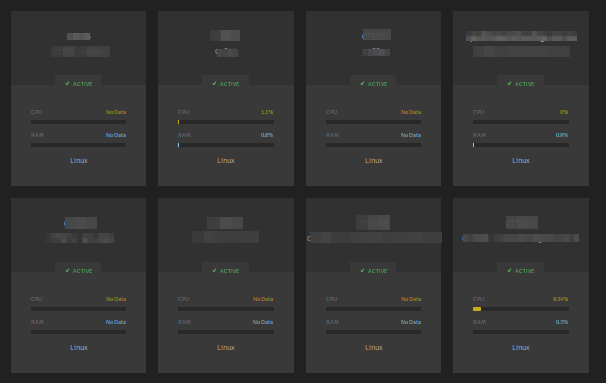Click the green checkmark on the CT3191 card
606x383 pixels.
(x=509, y=271)
